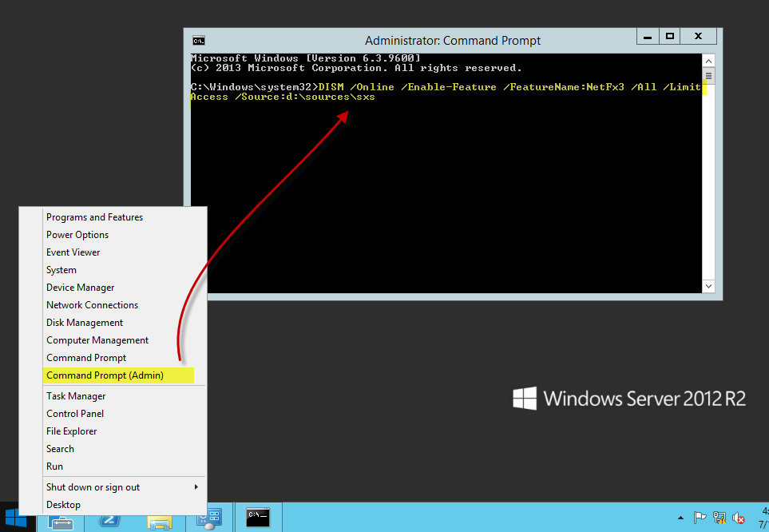Click the Windows Start button
The width and height of the screenshot is (769, 532).
[16, 518]
